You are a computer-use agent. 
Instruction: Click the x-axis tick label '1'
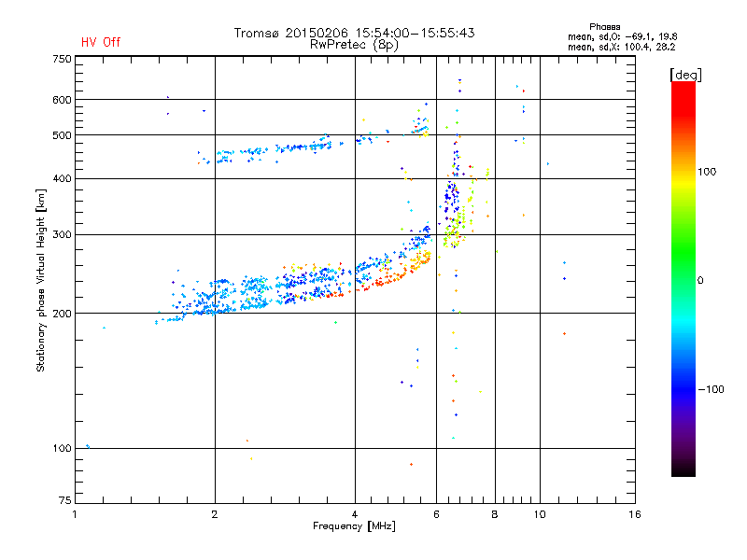point(75,514)
